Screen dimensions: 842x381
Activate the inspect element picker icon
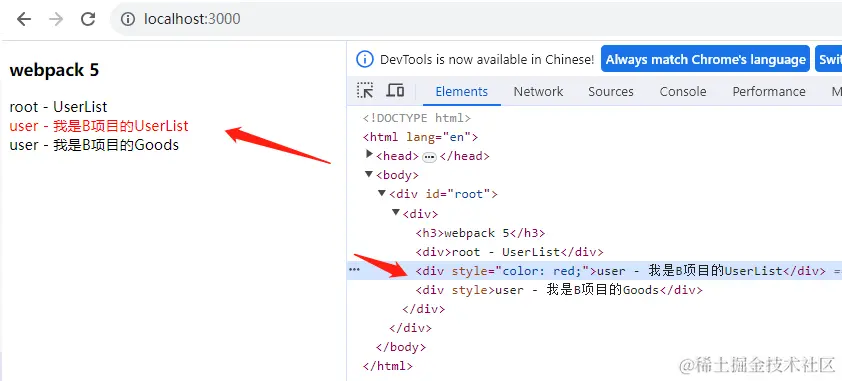click(x=365, y=90)
